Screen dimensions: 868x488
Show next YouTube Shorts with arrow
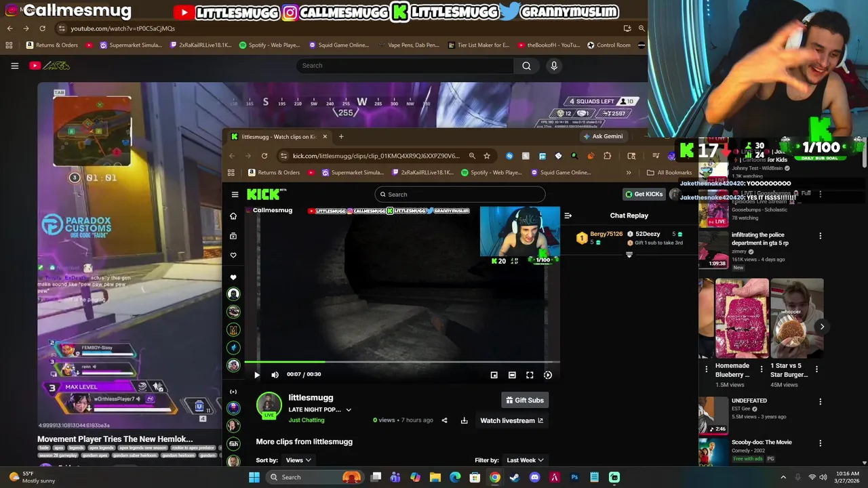pos(822,327)
